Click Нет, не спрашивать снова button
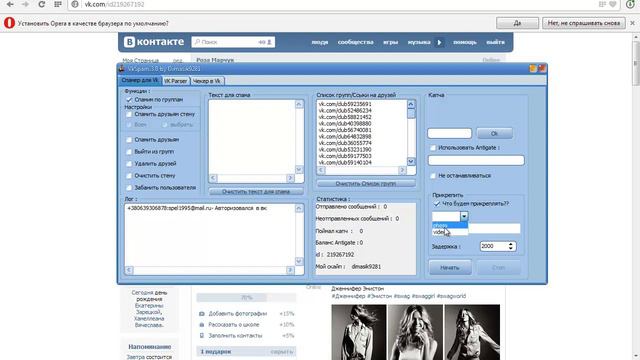The image size is (640, 360). tap(584, 23)
